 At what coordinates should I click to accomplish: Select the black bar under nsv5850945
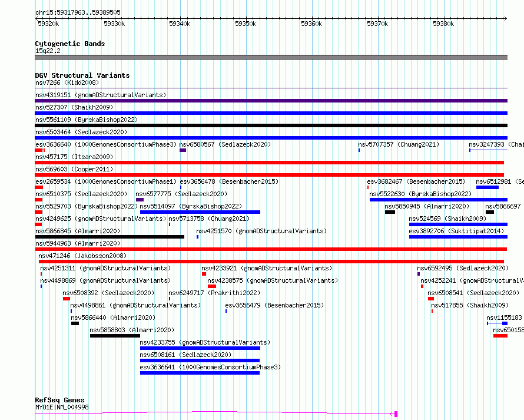390,212
